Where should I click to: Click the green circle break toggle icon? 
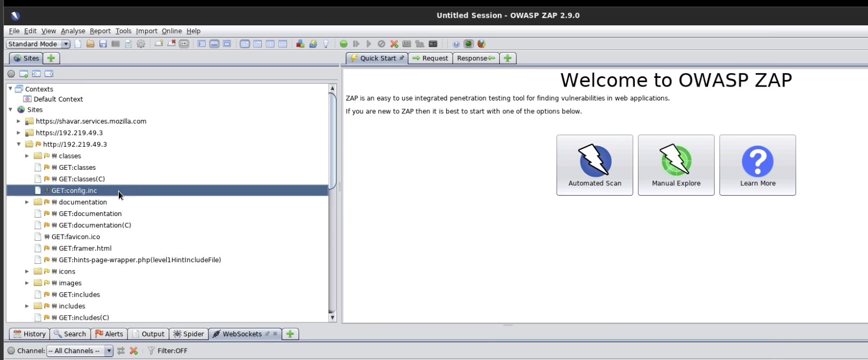click(343, 44)
